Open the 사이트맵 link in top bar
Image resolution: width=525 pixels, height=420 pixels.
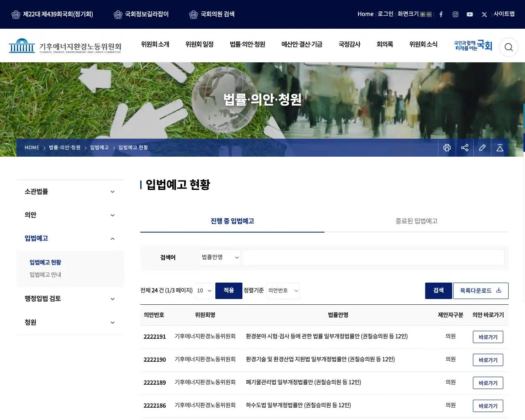(x=504, y=14)
